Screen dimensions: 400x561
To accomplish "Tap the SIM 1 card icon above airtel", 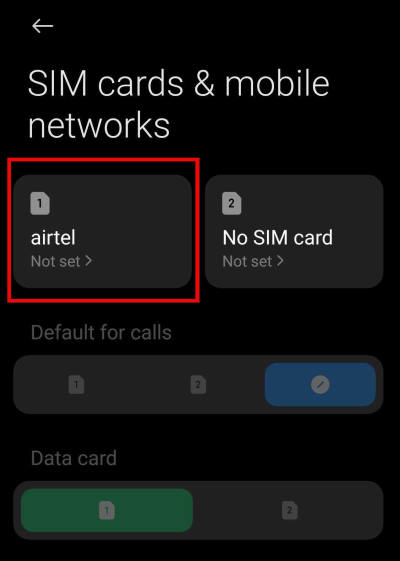I will click(40, 203).
